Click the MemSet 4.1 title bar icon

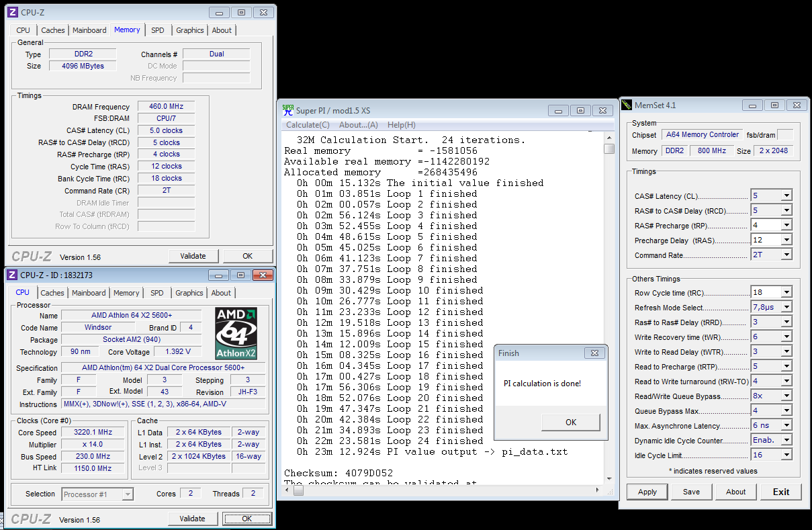tap(627, 105)
